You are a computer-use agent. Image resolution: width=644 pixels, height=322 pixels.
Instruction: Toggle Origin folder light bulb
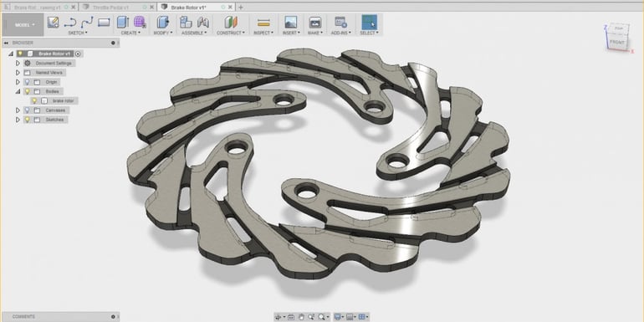(x=28, y=82)
